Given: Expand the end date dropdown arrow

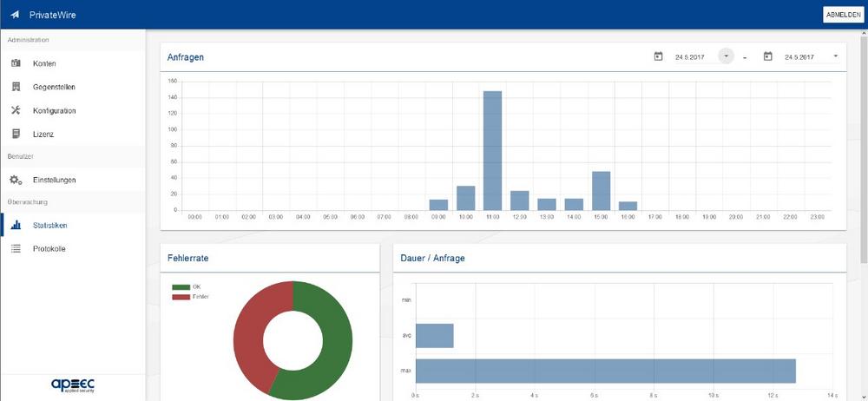Looking at the screenshot, I should pyautogui.click(x=835, y=56).
